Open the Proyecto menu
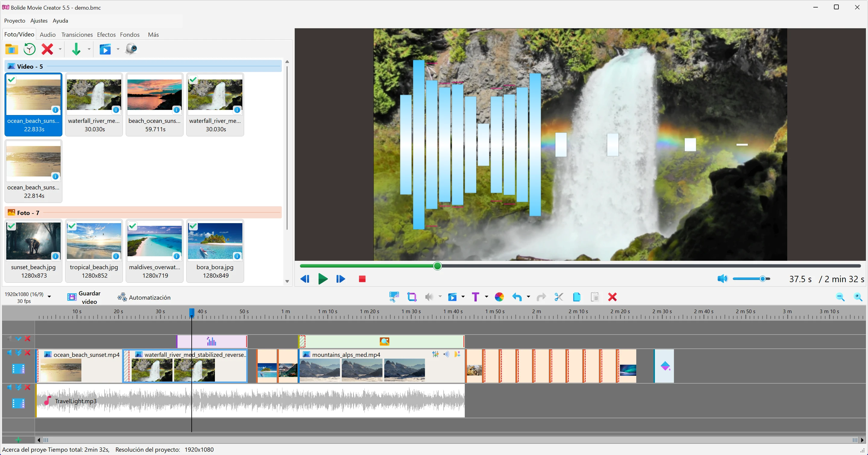 click(15, 20)
